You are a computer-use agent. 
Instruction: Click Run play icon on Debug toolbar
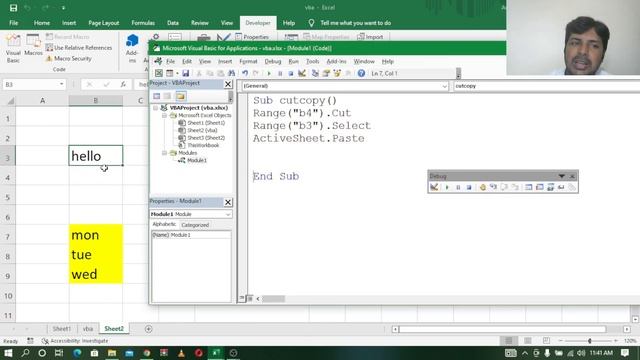point(447,187)
